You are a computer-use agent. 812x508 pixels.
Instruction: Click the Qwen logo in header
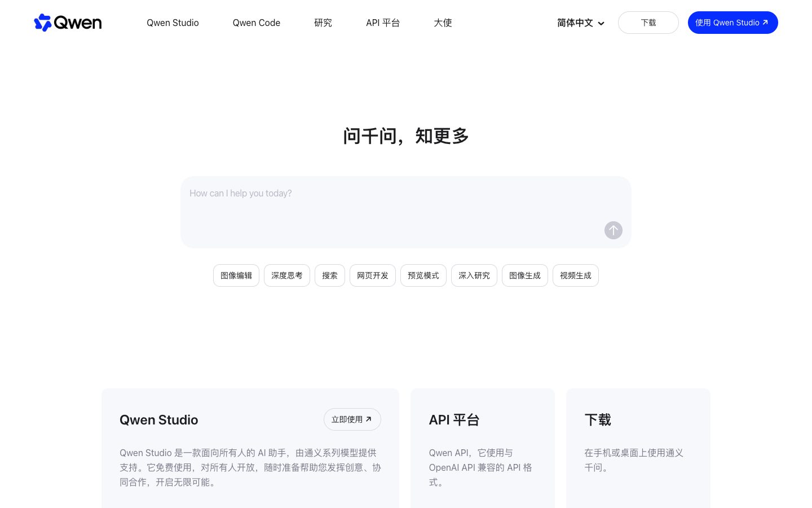tap(68, 23)
